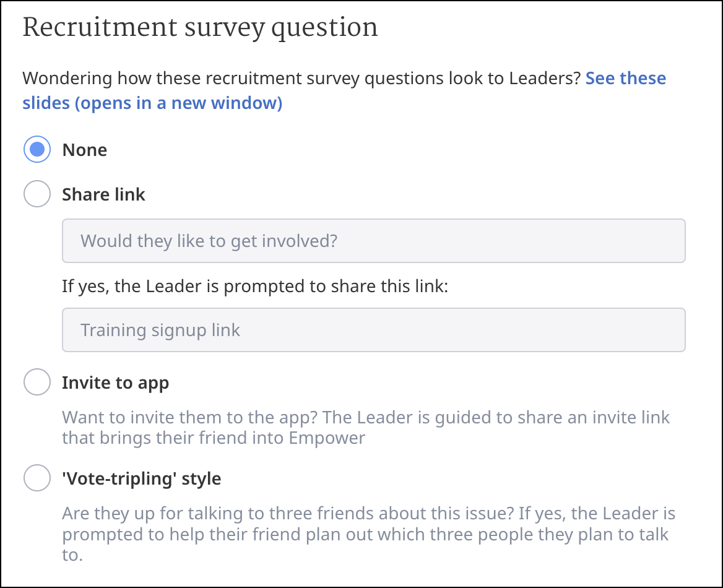Click the 'Share link' label text

coord(103,194)
